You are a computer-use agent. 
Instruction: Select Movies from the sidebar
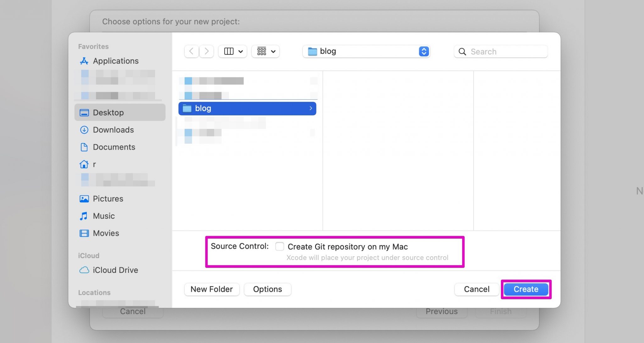(106, 233)
